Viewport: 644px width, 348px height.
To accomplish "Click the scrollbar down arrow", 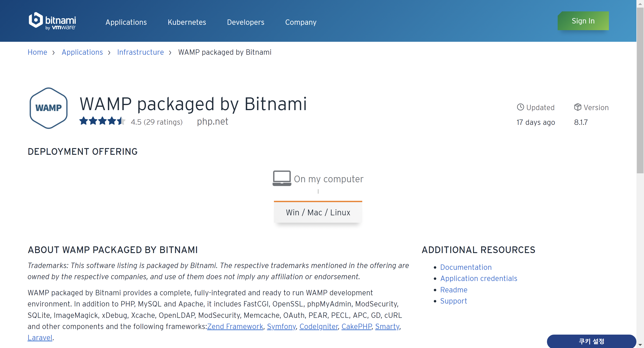I will click(640, 344).
